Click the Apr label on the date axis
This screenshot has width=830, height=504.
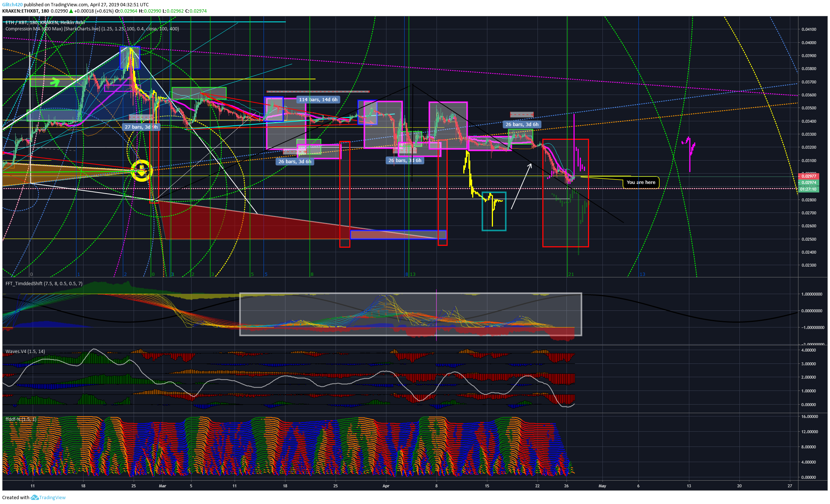pyautogui.click(x=386, y=486)
